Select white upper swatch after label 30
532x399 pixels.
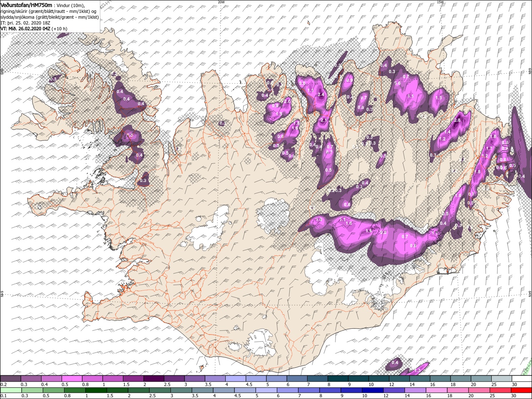pos(522,378)
